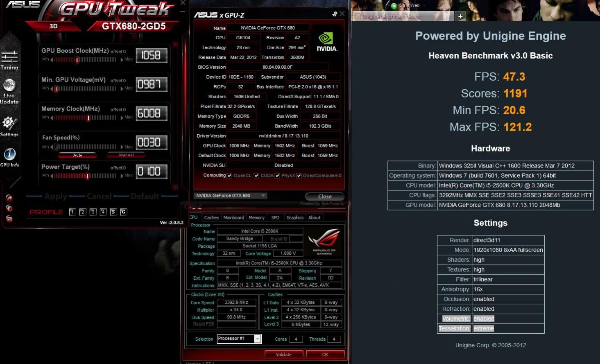
Task: Increase Fan Speed with right arrow
Action: (x=122, y=147)
